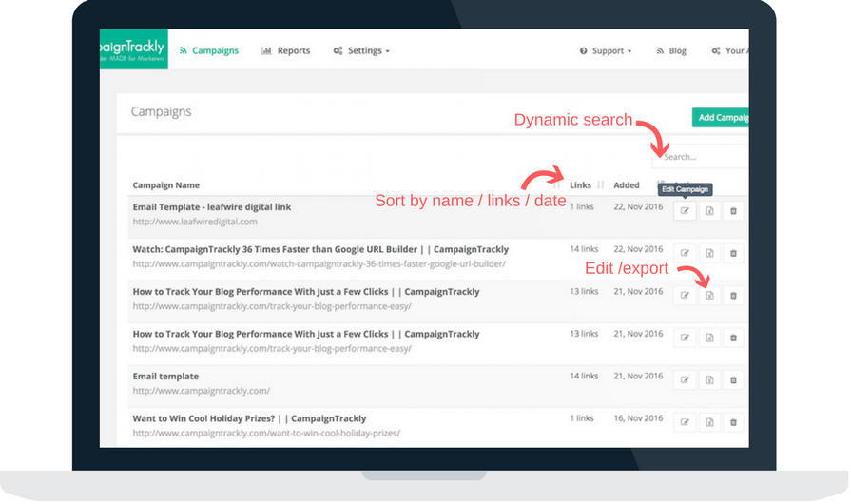851x504 pixels.
Task: Sort table by Links column
Action: click(580, 185)
